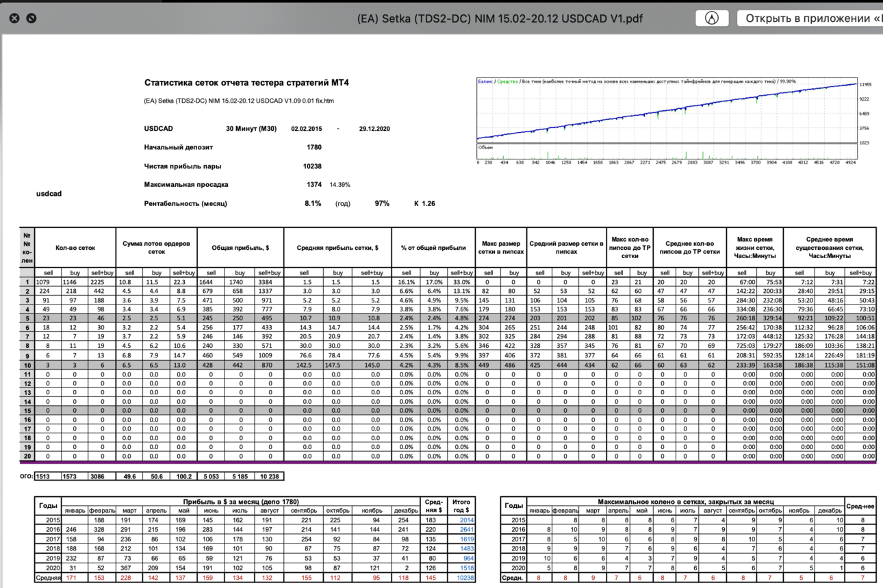
Task: Click the 'Общая прибыль, $' column header
Action: coord(240,248)
